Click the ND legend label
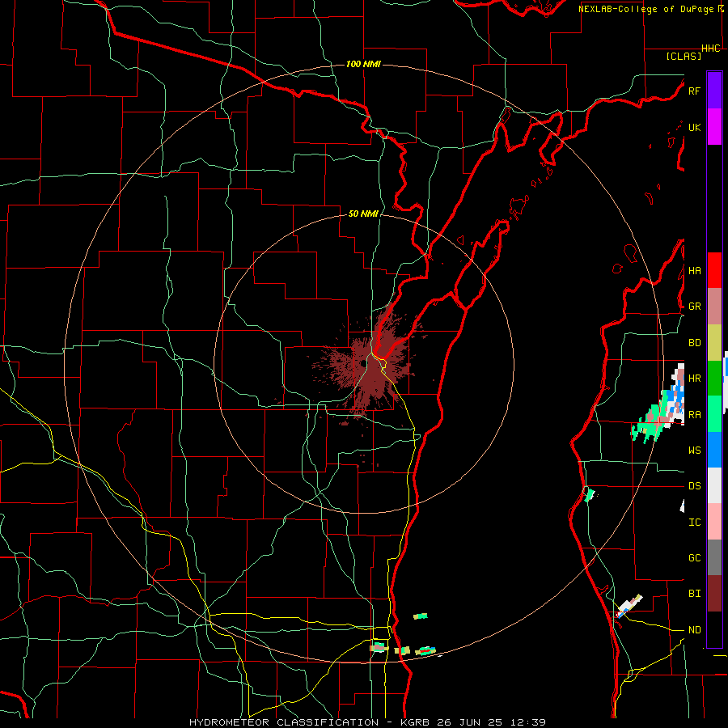The width and height of the screenshot is (728, 728). [x=694, y=629]
